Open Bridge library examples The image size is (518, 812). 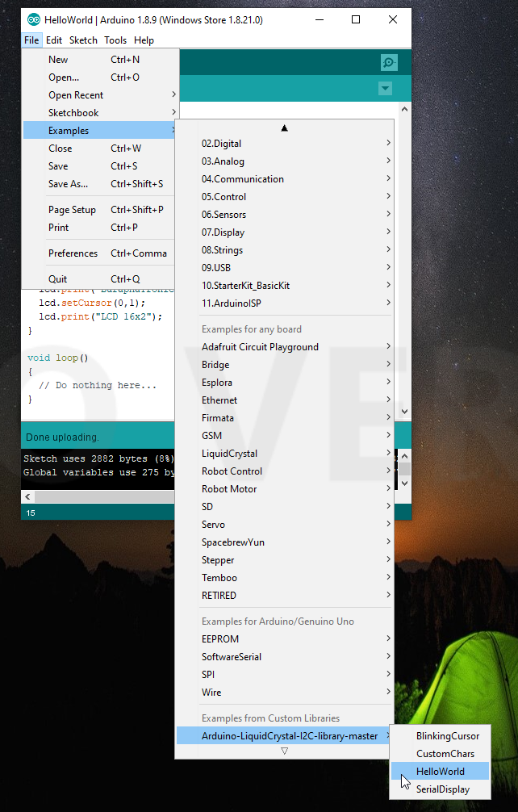284,364
